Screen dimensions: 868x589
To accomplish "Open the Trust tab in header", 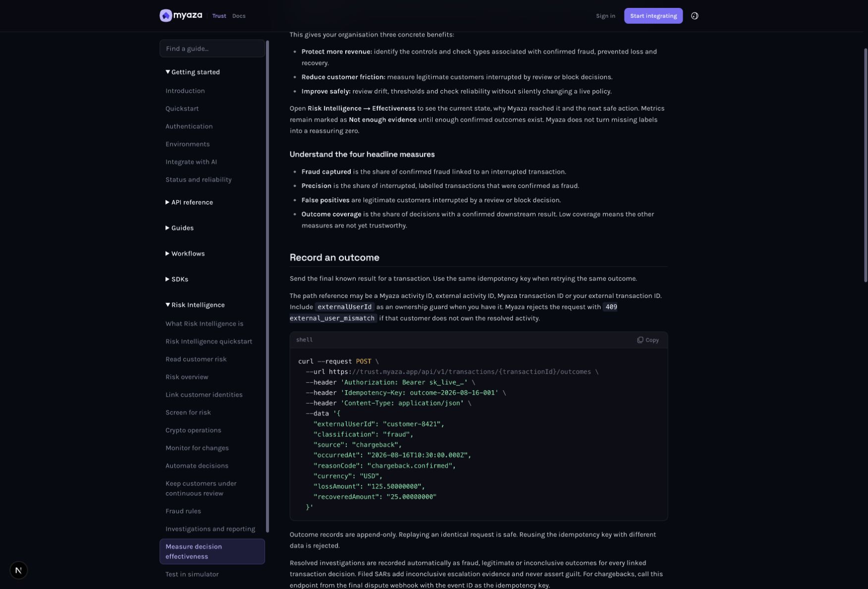I will pyautogui.click(x=219, y=16).
